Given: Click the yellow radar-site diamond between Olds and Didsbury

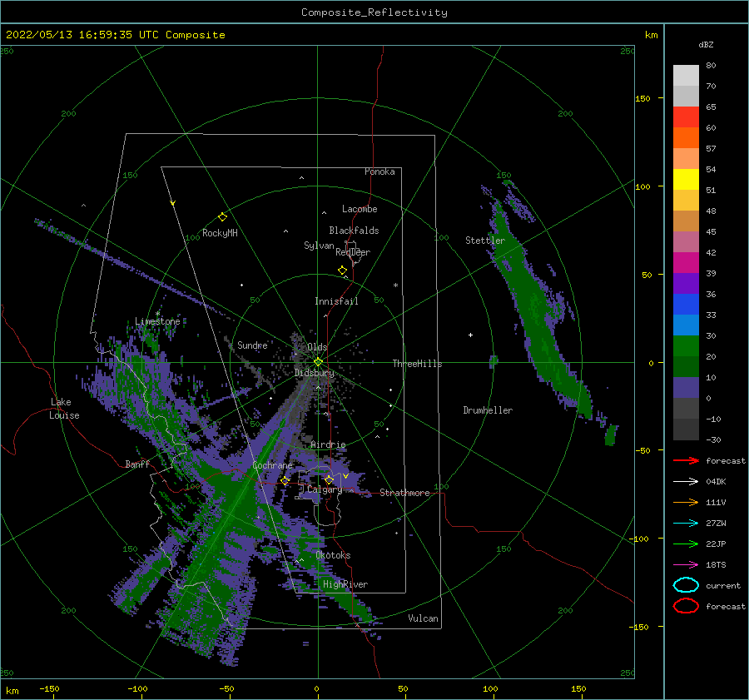Looking at the screenshot, I should coord(318,362).
